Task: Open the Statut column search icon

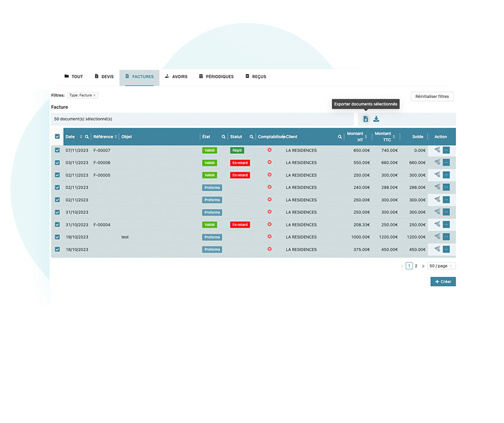Action: 251,137
